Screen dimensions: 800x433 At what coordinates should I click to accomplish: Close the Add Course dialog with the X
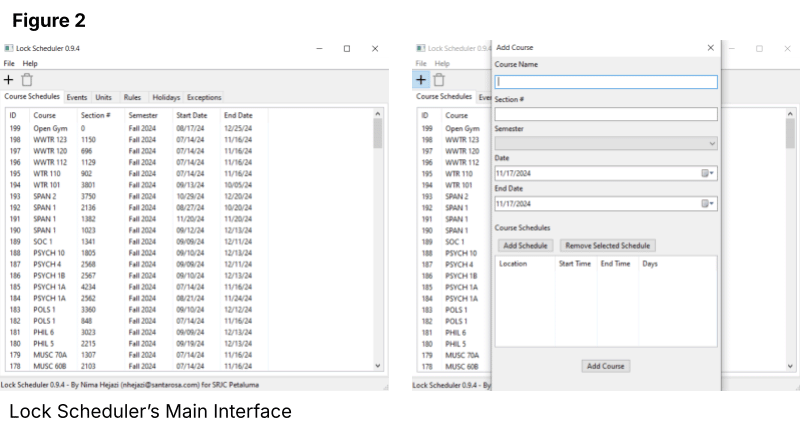[710, 47]
